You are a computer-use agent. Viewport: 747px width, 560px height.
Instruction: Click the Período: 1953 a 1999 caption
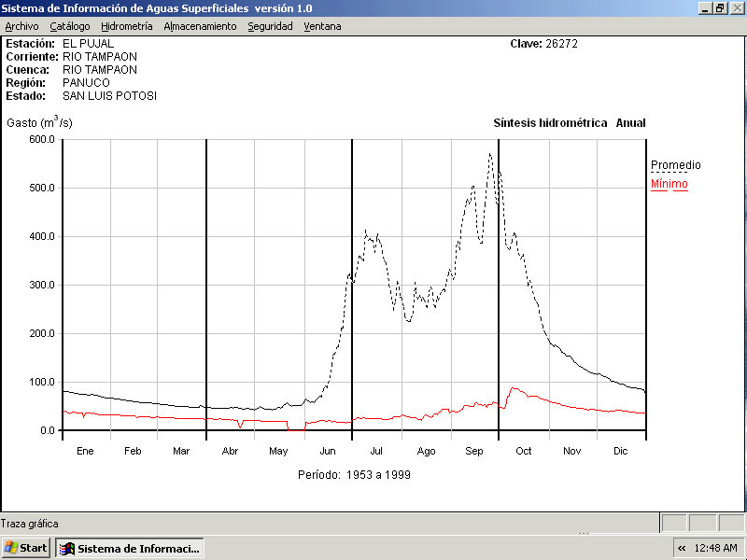[354, 474]
